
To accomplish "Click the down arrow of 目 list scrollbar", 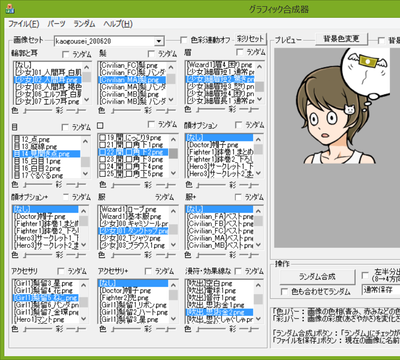I will pyautogui.click(x=86, y=174).
